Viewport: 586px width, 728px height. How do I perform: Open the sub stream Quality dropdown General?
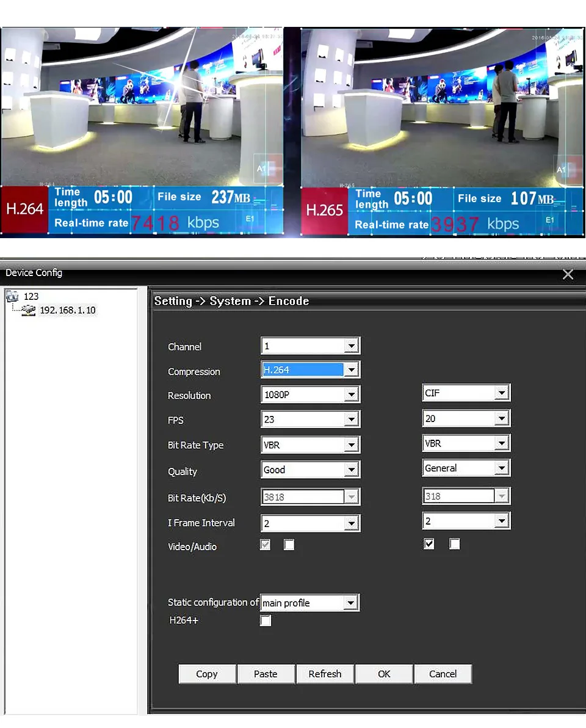tap(466, 468)
